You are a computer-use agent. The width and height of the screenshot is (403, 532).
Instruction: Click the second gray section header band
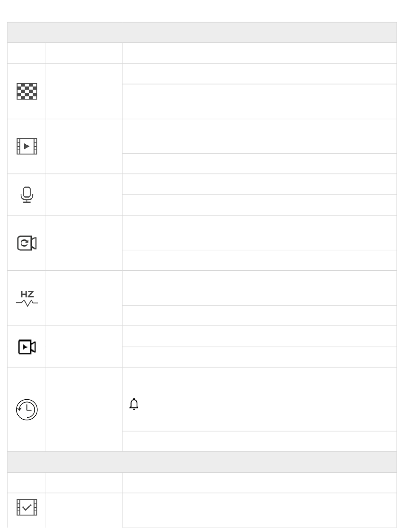(x=199, y=462)
